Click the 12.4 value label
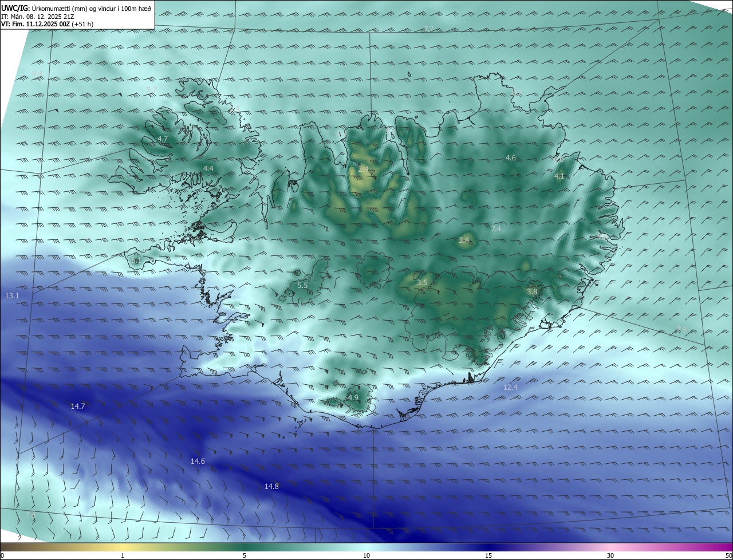This screenshot has width=733, height=560. tap(510, 388)
